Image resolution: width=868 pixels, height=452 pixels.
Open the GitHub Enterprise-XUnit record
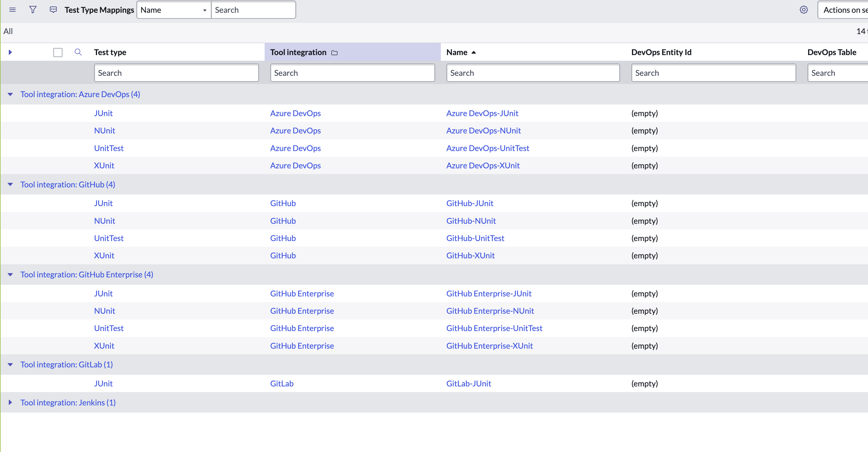coord(490,346)
